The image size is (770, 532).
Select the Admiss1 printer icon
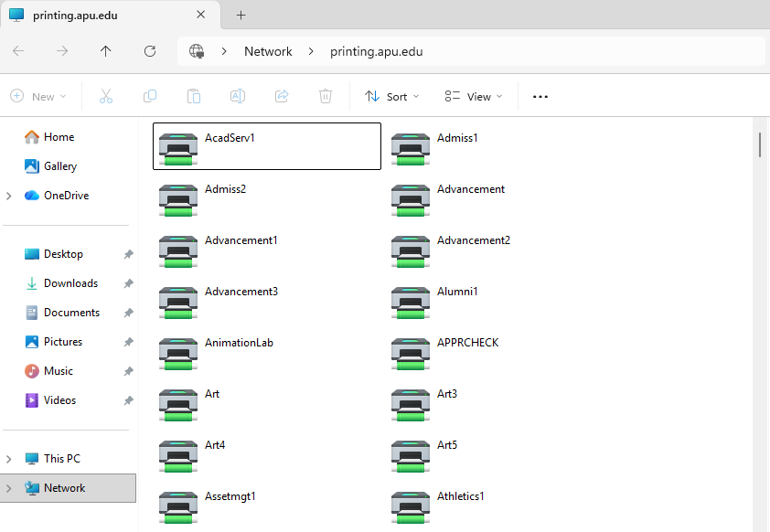pos(411,149)
